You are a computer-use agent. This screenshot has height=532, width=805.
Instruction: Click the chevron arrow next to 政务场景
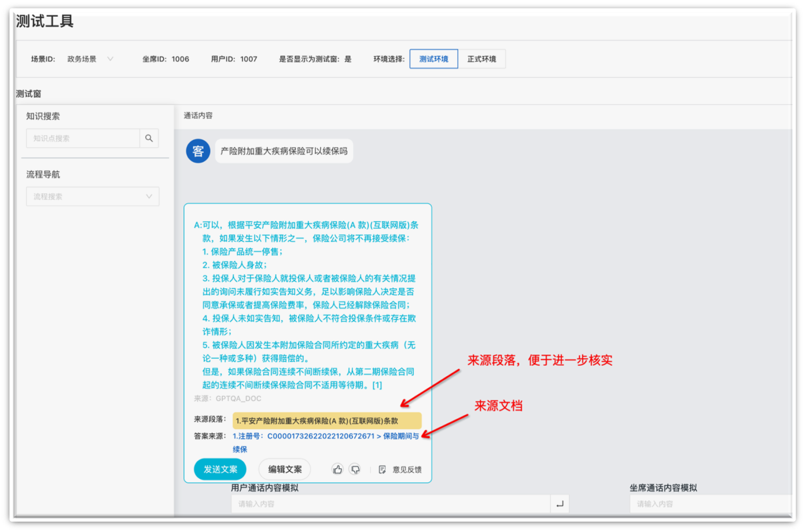click(111, 59)
